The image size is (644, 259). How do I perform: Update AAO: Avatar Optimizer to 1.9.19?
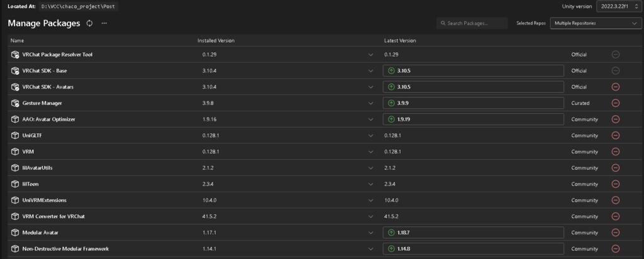tap(473, 119)
